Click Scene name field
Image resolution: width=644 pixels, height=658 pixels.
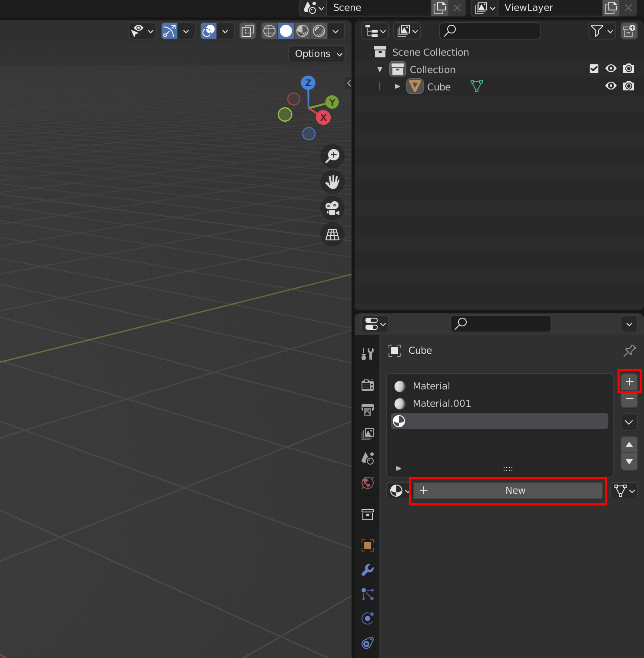click(x=379, y=7)
